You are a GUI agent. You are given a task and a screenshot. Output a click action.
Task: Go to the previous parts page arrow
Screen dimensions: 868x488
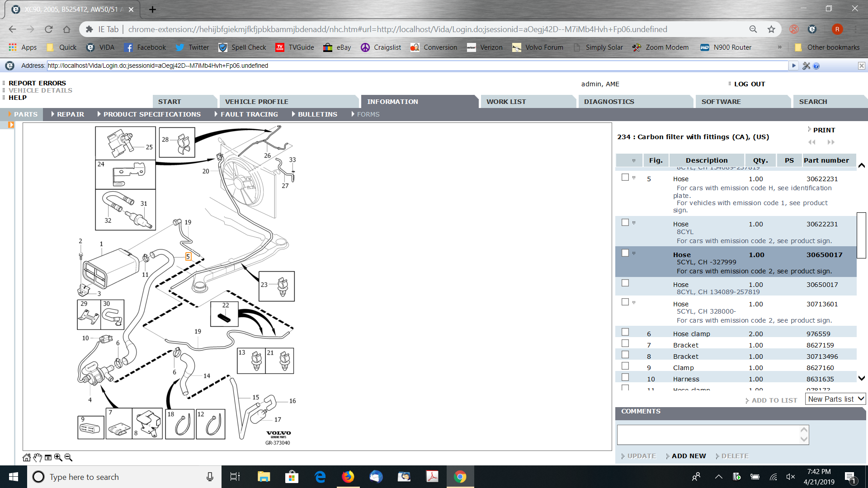(812, 142)
